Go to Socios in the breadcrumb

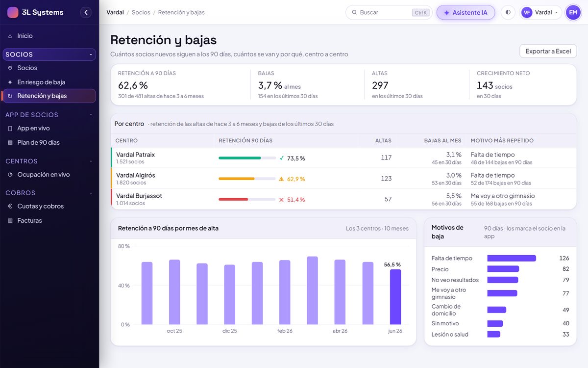141,12
